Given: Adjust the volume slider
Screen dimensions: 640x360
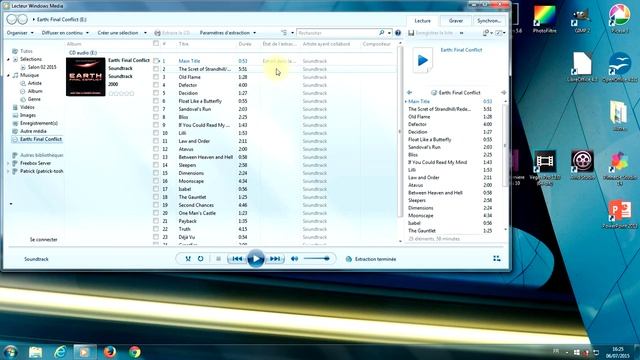Looking at the screenshot, I should (317, 258).
